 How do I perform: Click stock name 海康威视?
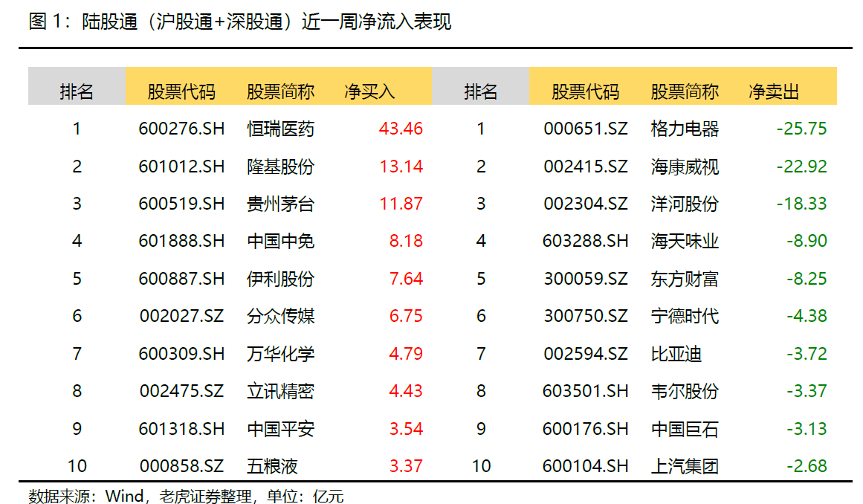click(685, 167)
